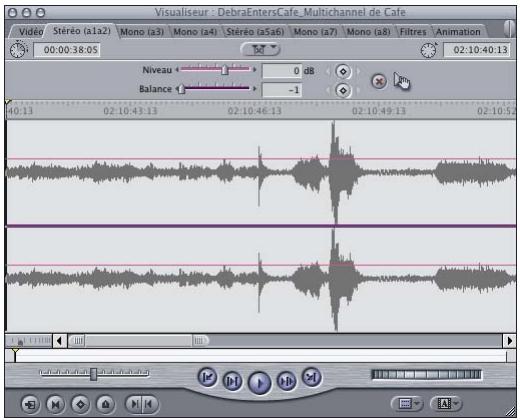Open the Mono (a8) tab
The image size is (520, 420).
pos(368,32)
